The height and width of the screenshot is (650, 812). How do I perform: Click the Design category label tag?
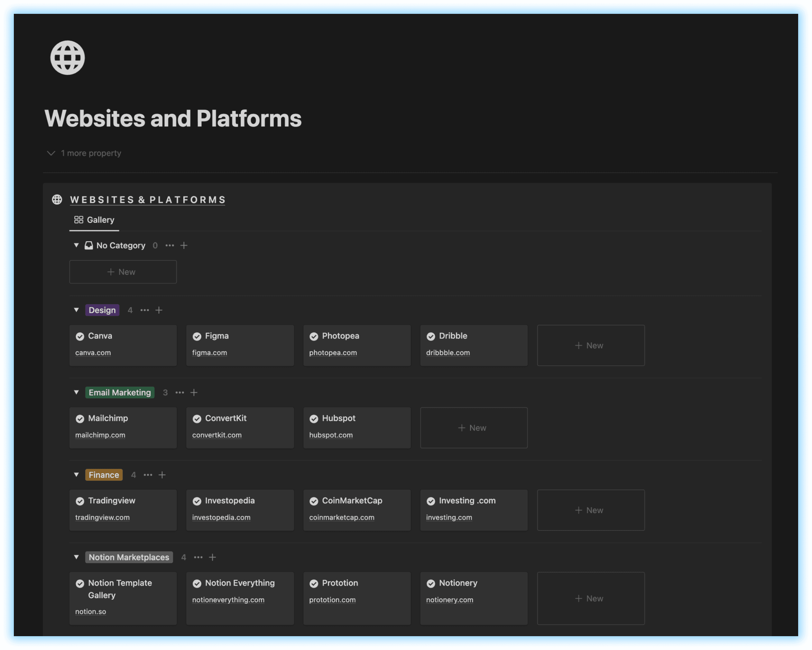tap(102, 310)
